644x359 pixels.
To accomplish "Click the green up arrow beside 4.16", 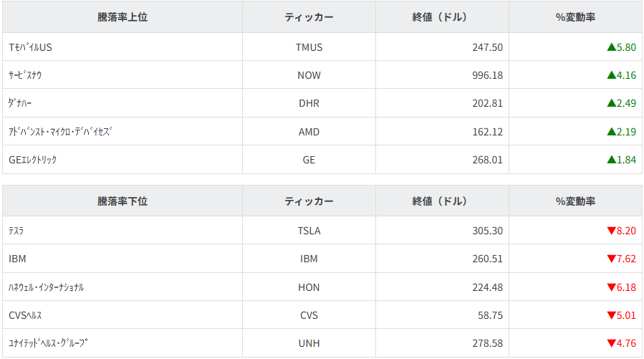I will (x=611, y=75).
